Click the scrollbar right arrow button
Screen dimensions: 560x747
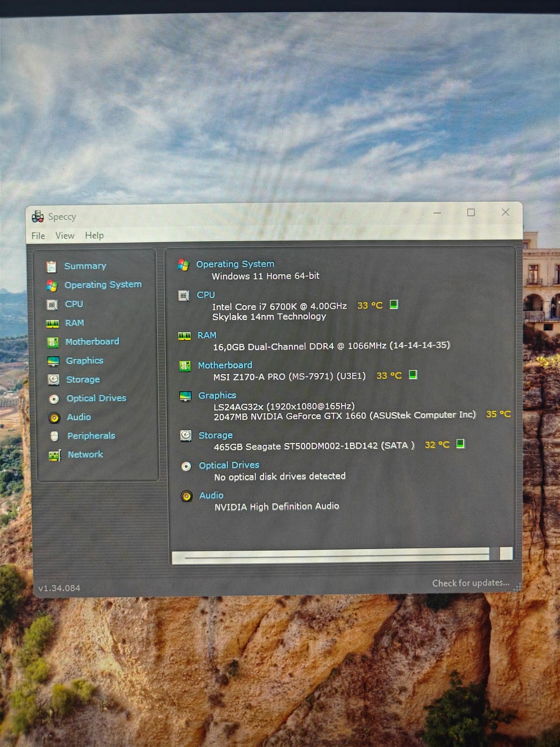[x=506, y=553]
